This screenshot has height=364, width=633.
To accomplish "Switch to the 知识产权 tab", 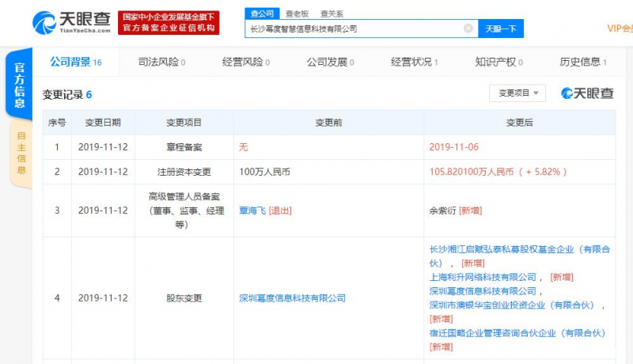I will pyautogui.click(x=499, y=63).
